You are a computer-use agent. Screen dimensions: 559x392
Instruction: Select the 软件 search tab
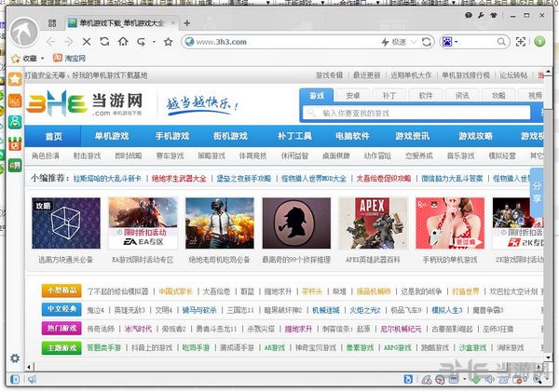click(x=426, y=96)
